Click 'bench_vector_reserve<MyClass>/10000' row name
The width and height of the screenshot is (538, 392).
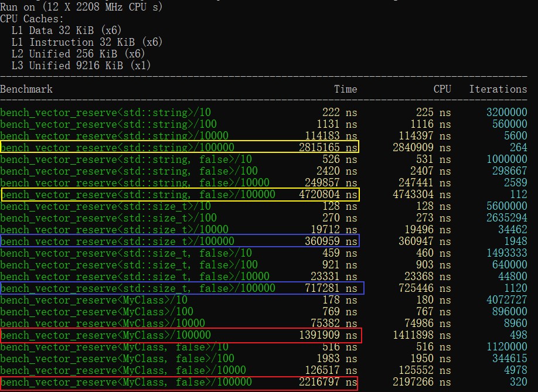[103, 323]
